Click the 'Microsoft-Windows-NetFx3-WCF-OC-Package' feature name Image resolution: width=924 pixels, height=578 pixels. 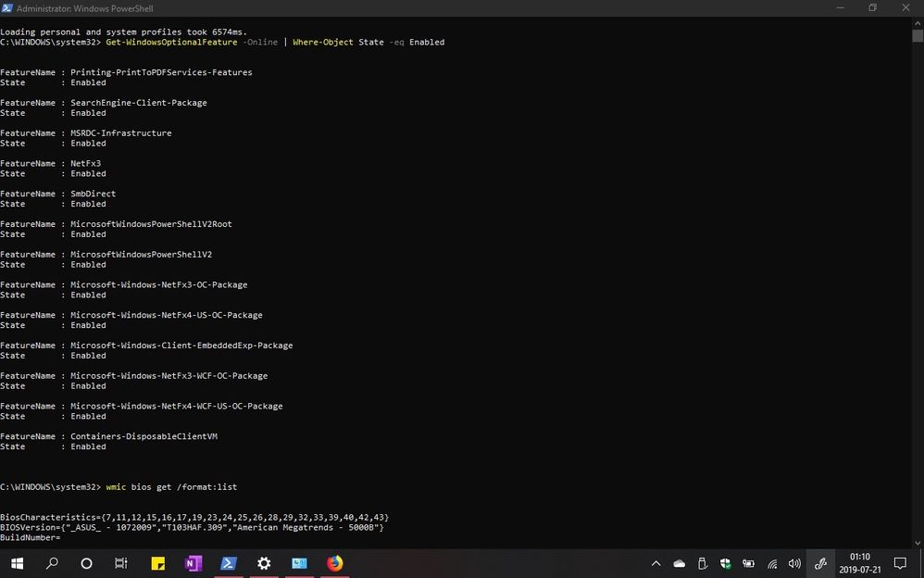point(169,376)
